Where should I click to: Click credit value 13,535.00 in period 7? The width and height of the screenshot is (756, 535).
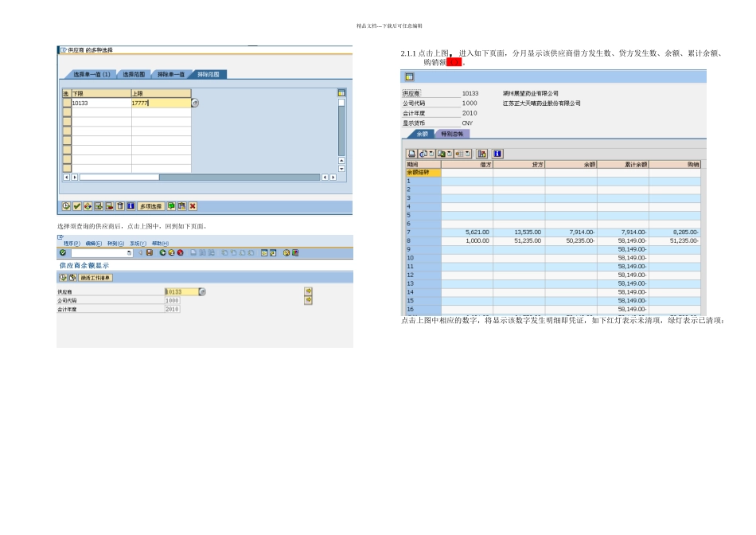pyautogui.click(x=528, y=232)
